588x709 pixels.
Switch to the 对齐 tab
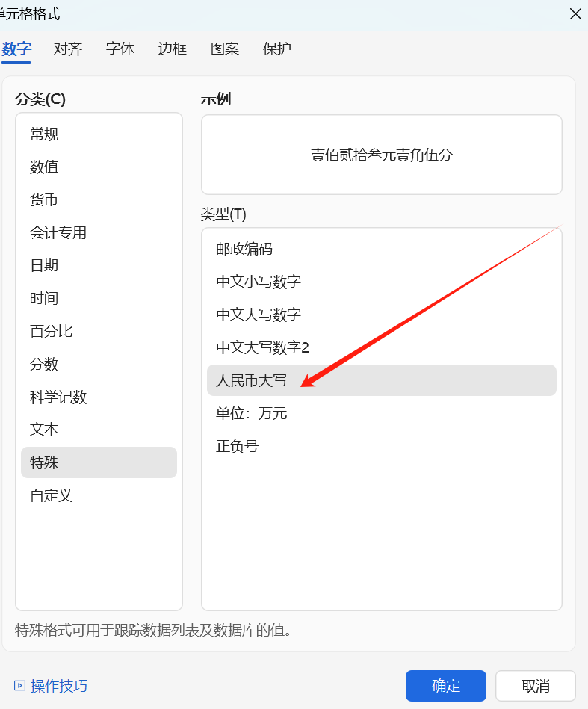(x=68, y=49)
